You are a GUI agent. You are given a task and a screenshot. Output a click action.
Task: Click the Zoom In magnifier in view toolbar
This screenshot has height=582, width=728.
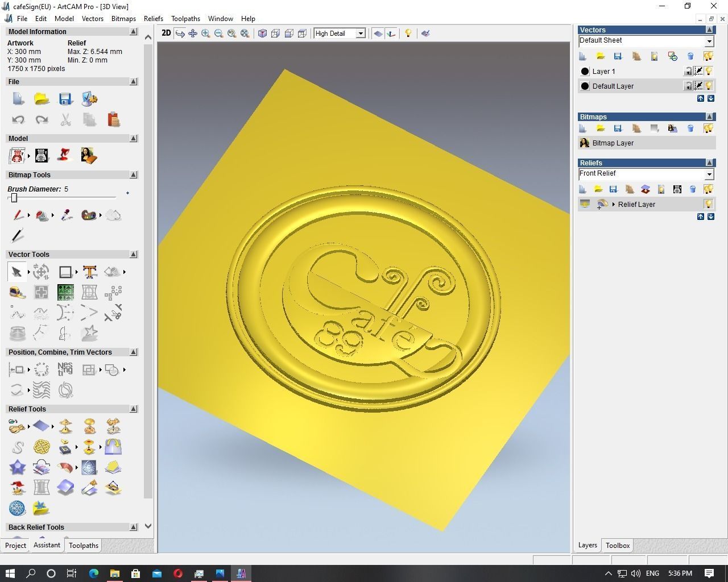click(x=205, y=34)
